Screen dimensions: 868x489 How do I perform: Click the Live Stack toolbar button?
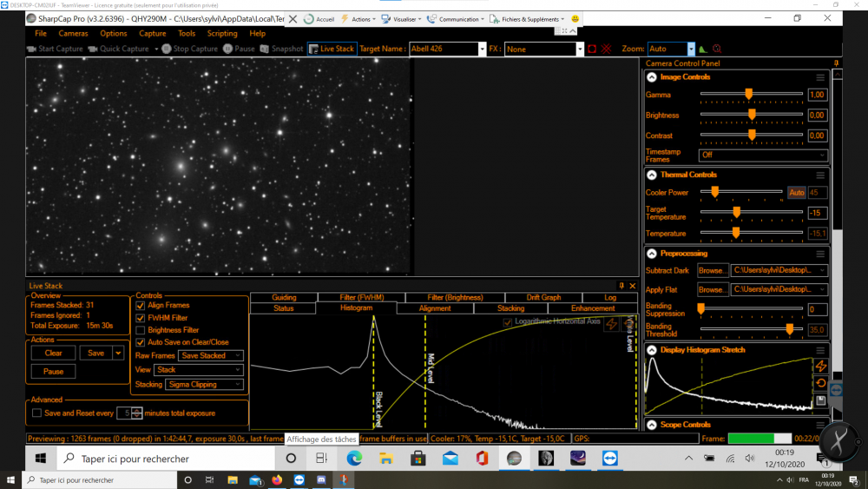(332, 49)
